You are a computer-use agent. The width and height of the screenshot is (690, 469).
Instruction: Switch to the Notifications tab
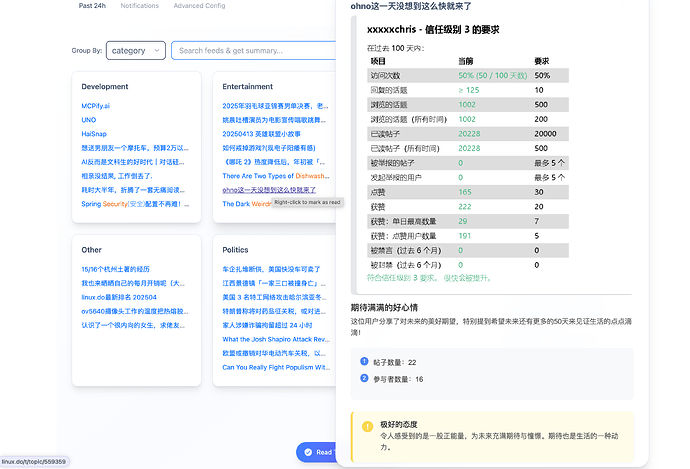point(139,6)
